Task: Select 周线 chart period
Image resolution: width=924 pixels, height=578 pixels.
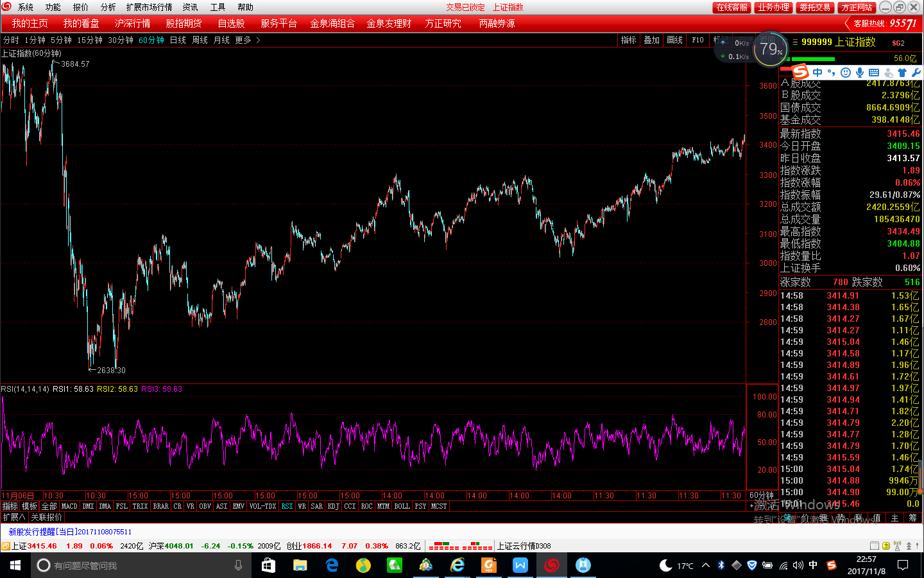Action: tap(200, 40)
